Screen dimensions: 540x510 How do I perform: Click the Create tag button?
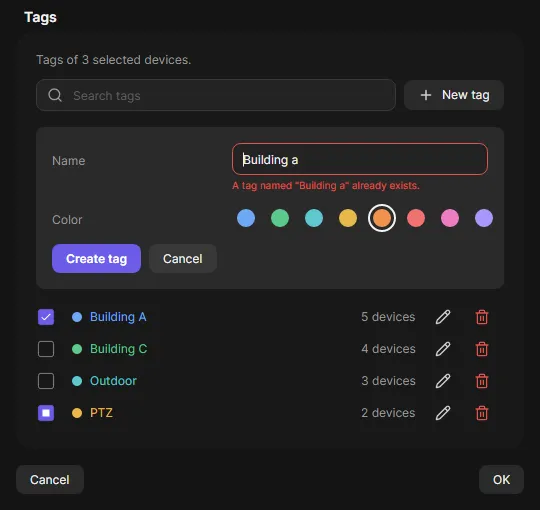point(96,259)
